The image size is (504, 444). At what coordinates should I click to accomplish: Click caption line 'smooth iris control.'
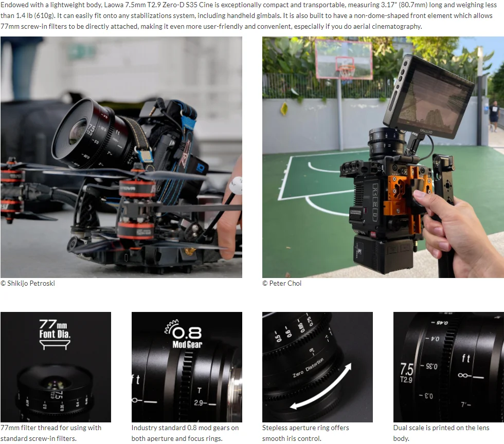coord(292,438)
